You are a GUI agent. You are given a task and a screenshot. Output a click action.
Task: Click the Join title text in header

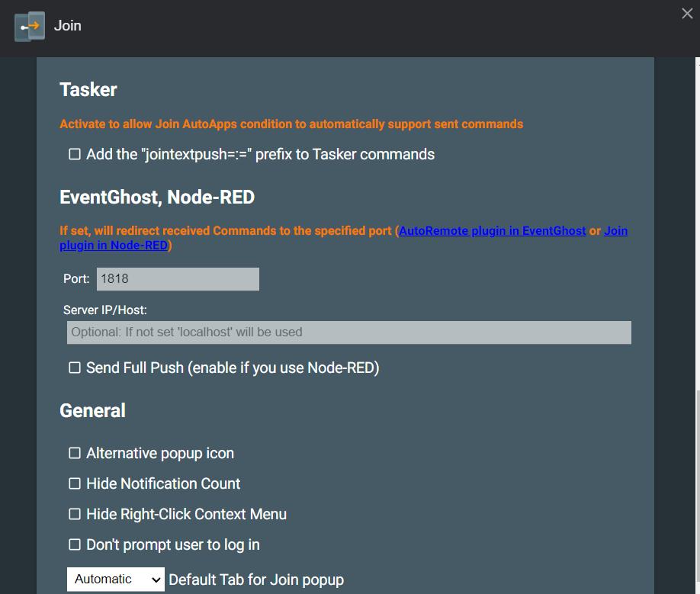click(x=67, y=26)
